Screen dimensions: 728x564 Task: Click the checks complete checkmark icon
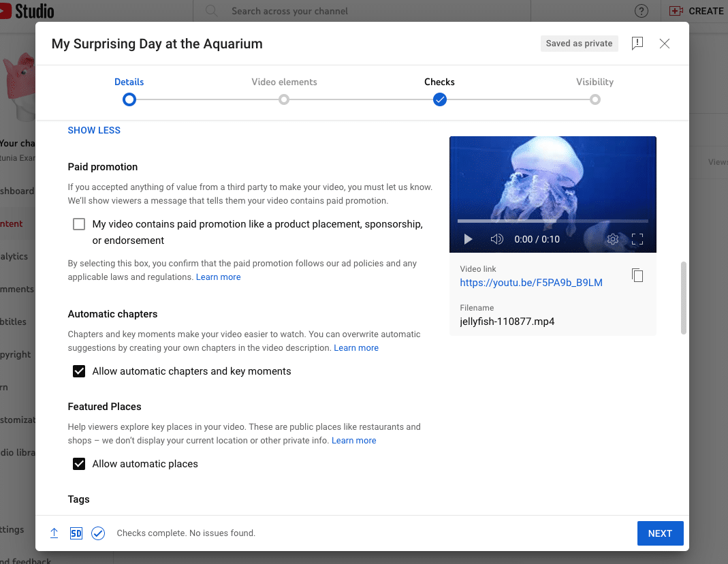[98, 533]
